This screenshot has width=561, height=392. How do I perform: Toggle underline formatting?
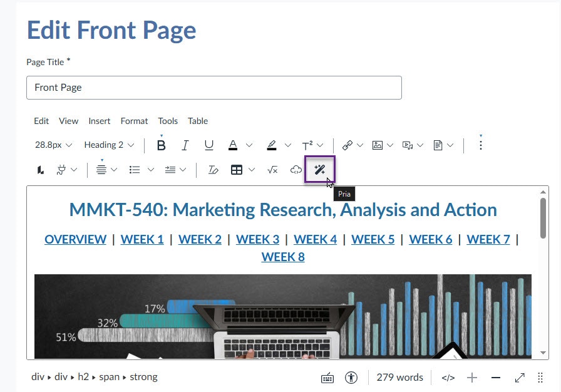209,145
